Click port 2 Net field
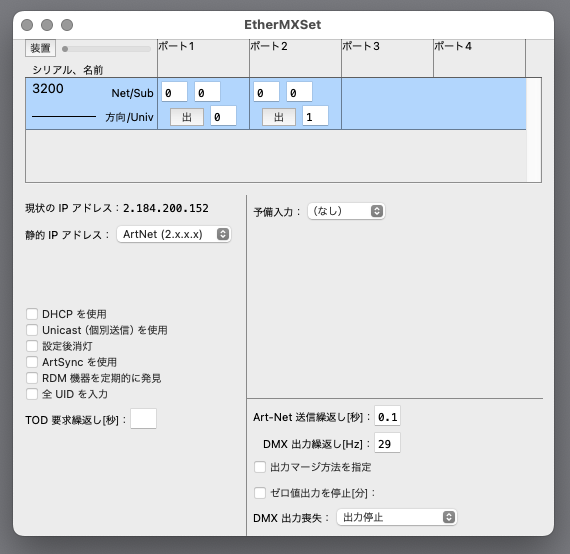Screen dimensions: 570x554 pos(266,92)
